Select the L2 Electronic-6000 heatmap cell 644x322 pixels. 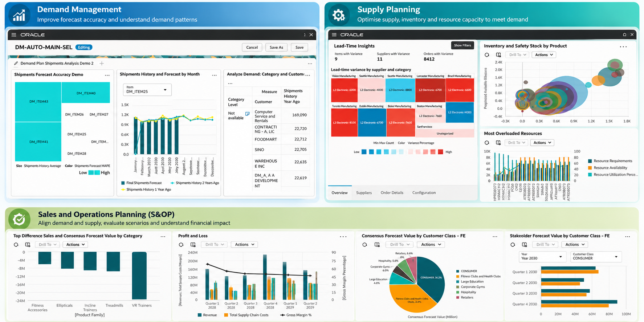(344, 90)
